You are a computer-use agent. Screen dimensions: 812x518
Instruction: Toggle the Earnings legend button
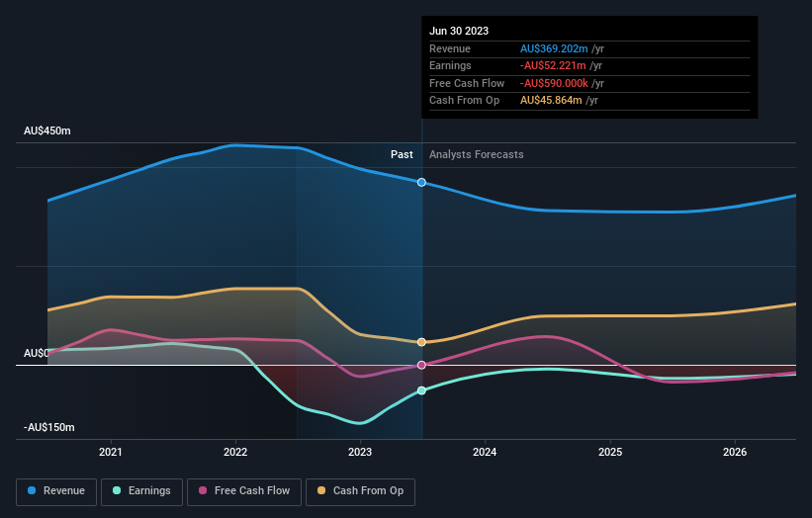[x=141, y=491]
